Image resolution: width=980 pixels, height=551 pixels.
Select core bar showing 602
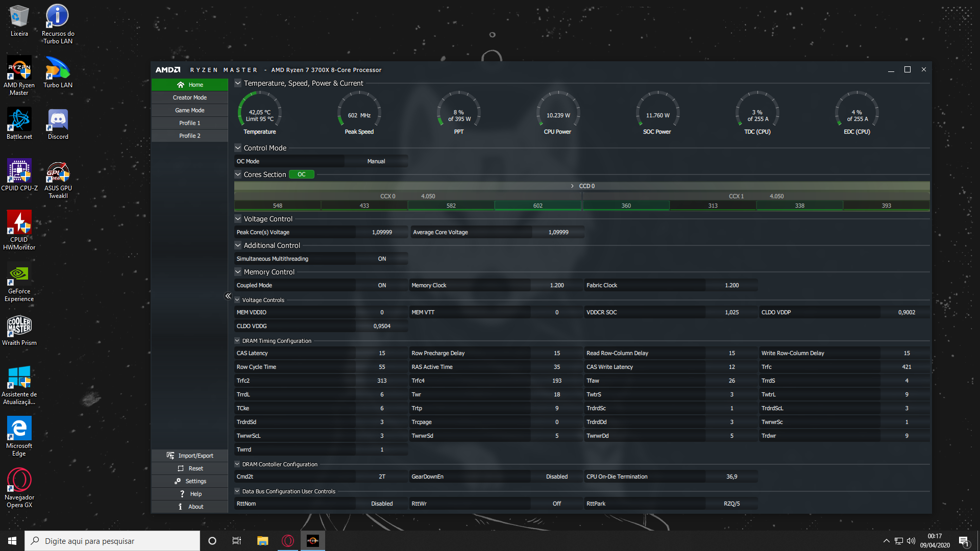[x=538, y=206]
